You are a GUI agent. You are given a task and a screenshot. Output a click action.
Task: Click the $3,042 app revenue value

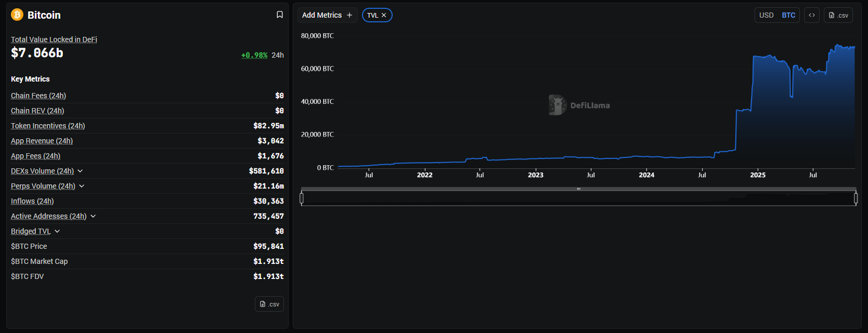(x=270, y=141)
